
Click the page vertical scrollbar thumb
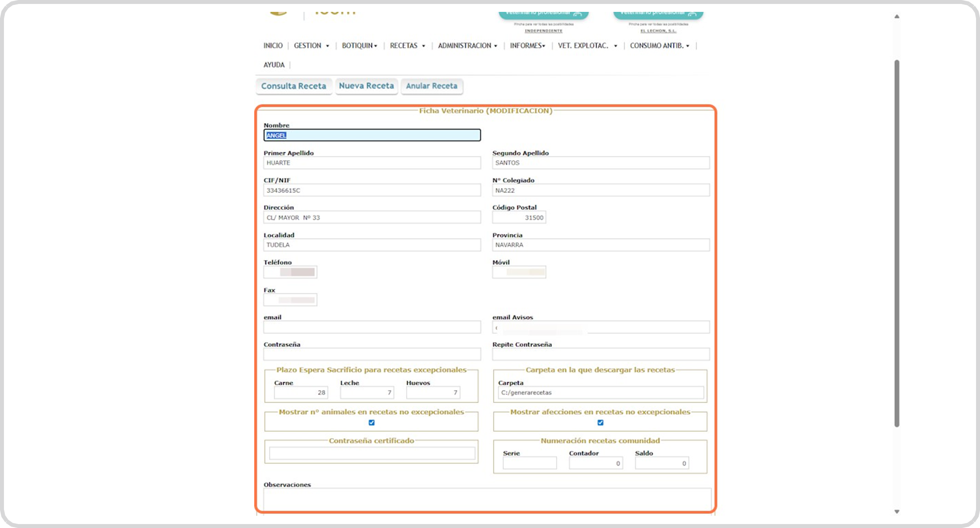(x=896, y=242)
